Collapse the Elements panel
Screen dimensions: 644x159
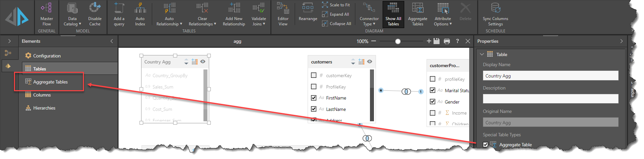click(x=112, y=41)
